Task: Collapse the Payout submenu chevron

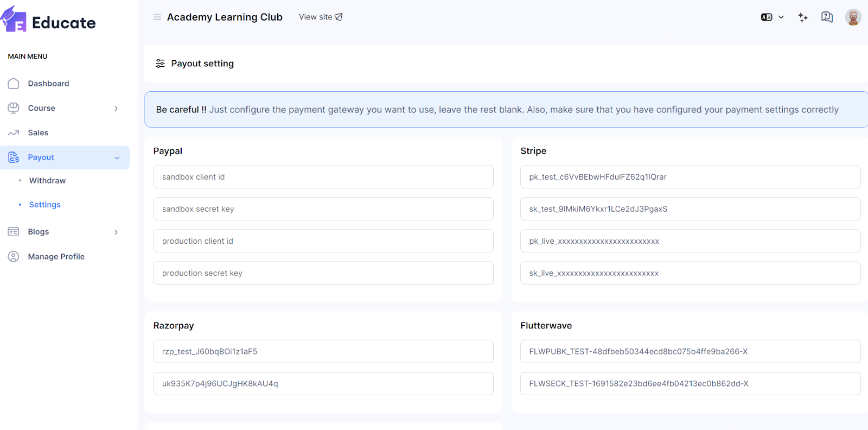Action: tap(117, 158)
